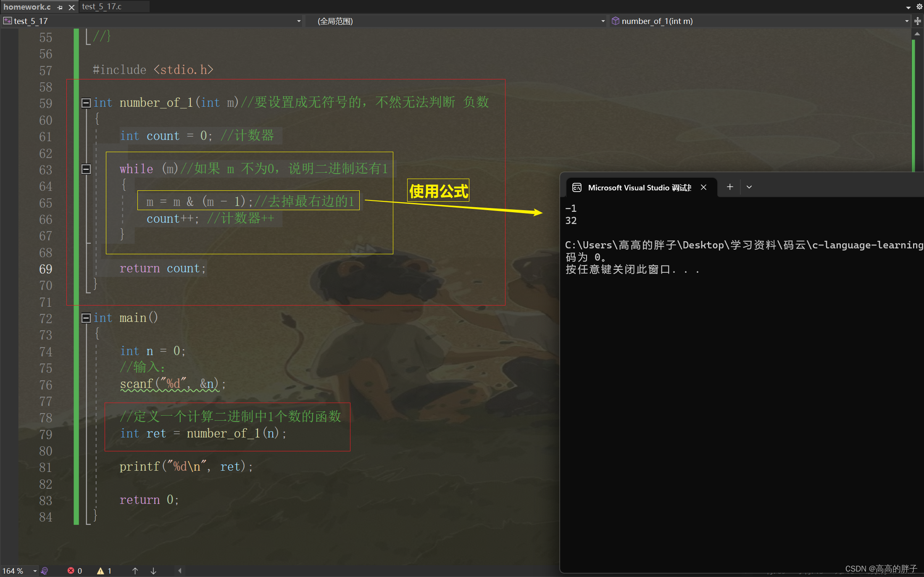Collapse the number_of_1 function with its fold box
This screenshot has height=577, width=924.
86,103
